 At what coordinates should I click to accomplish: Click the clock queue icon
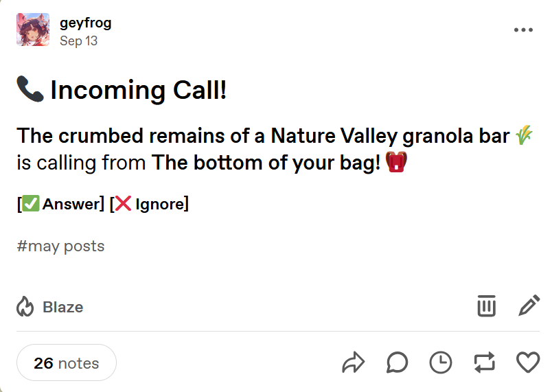[x=441, y=362]
